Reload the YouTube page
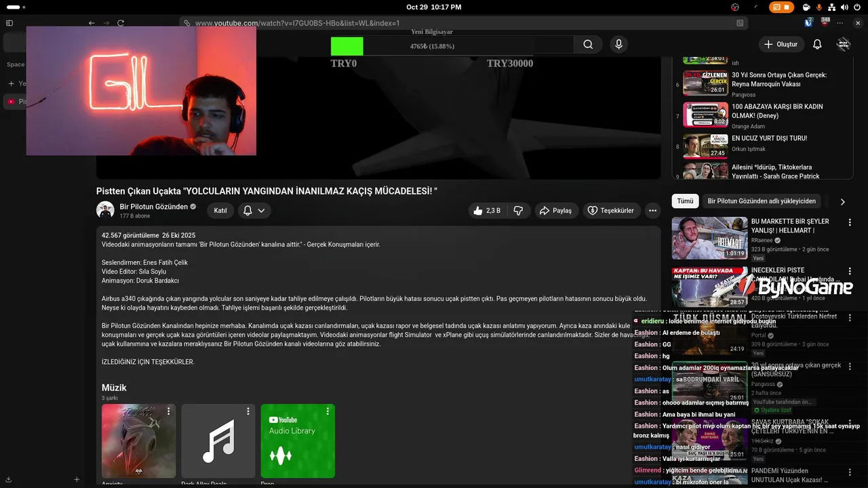Viewport: 868px width, 488px height. pos(121,22)
